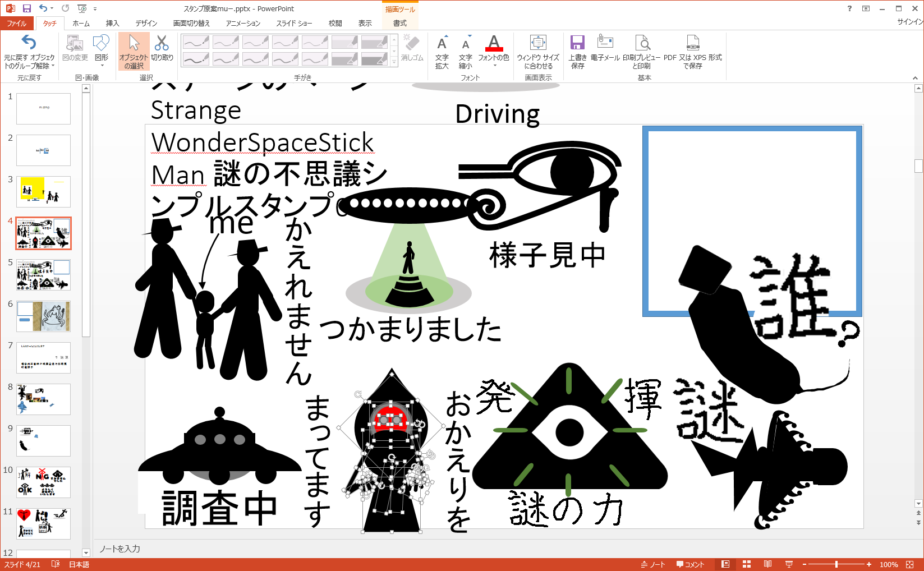Click the 電子メール (email) icon
Image resolution: width=924 pixels, height=571 pixels.
(605, 48)
